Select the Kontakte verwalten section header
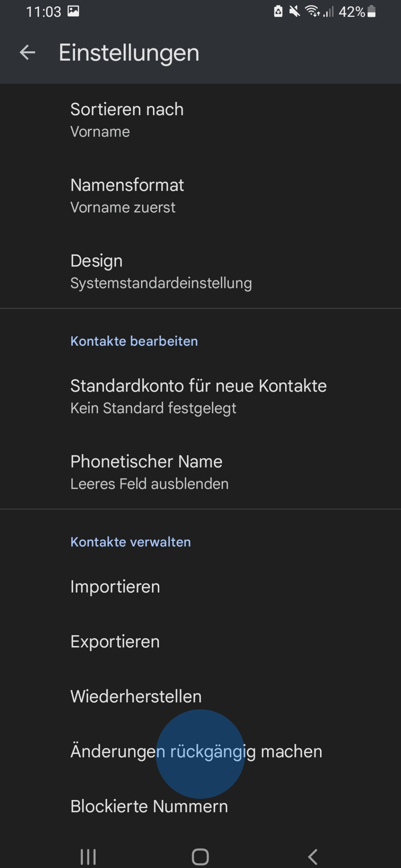401x868 pixels. (130, 542)
